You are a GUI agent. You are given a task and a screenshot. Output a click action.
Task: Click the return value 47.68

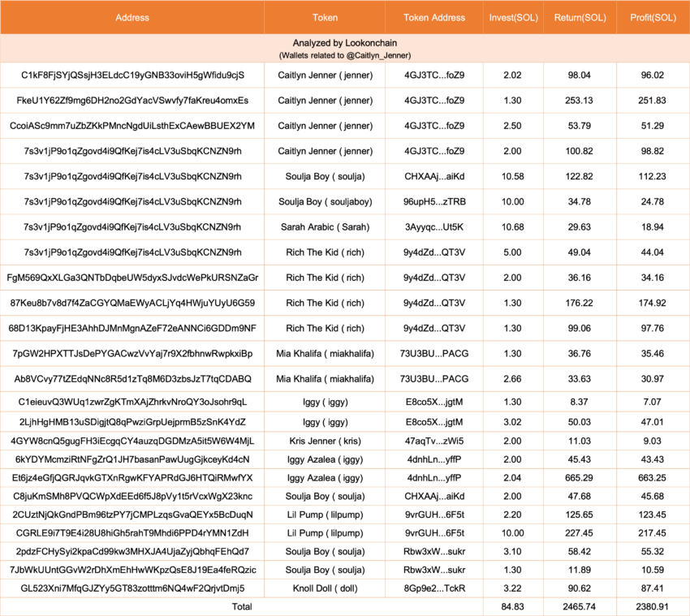579,497
